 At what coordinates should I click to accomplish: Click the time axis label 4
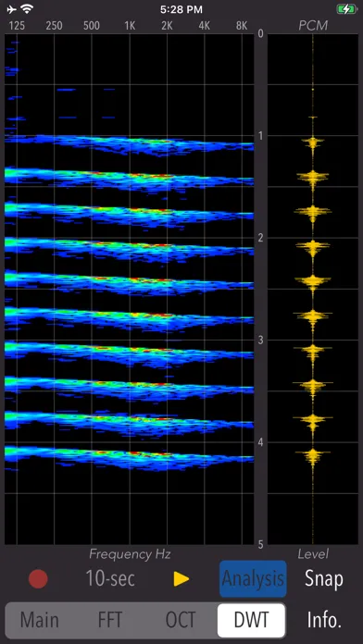pos(260,442)
